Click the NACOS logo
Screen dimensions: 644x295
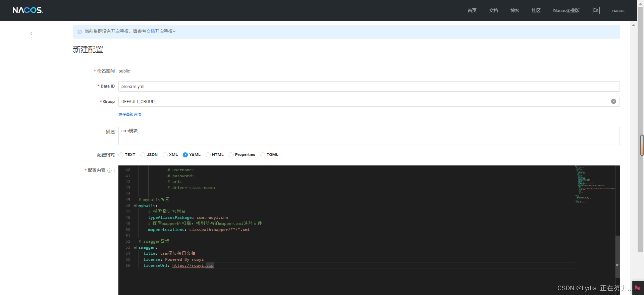coord(28,10)
